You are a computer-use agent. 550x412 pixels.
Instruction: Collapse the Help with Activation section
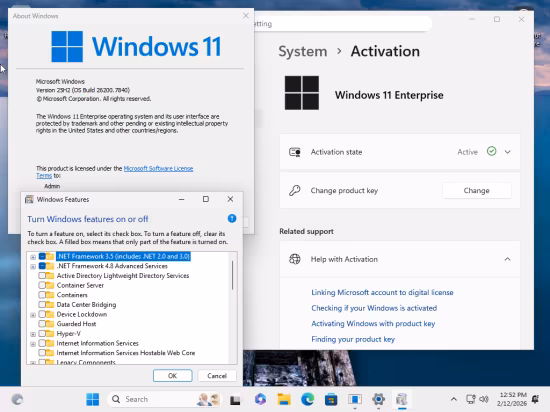click(x=508, y=259)
